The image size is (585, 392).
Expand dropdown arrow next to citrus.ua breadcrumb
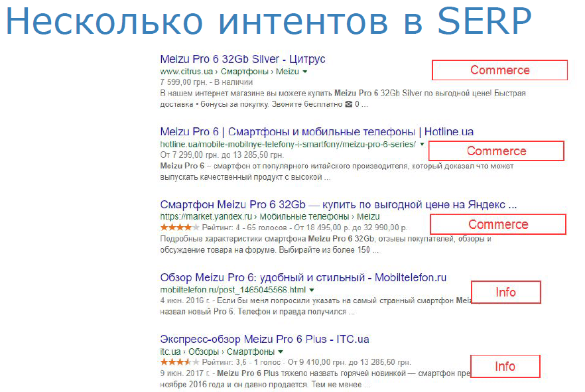click(305, 72)
